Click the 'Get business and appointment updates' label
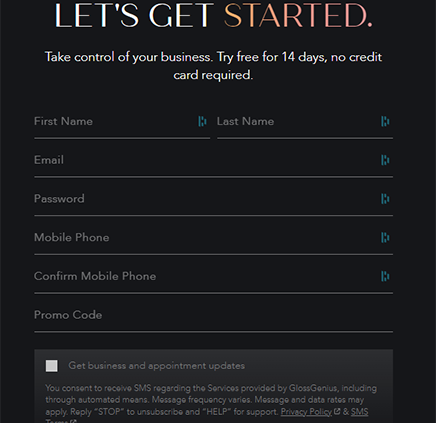436x423 pixels. pos(157,366)
